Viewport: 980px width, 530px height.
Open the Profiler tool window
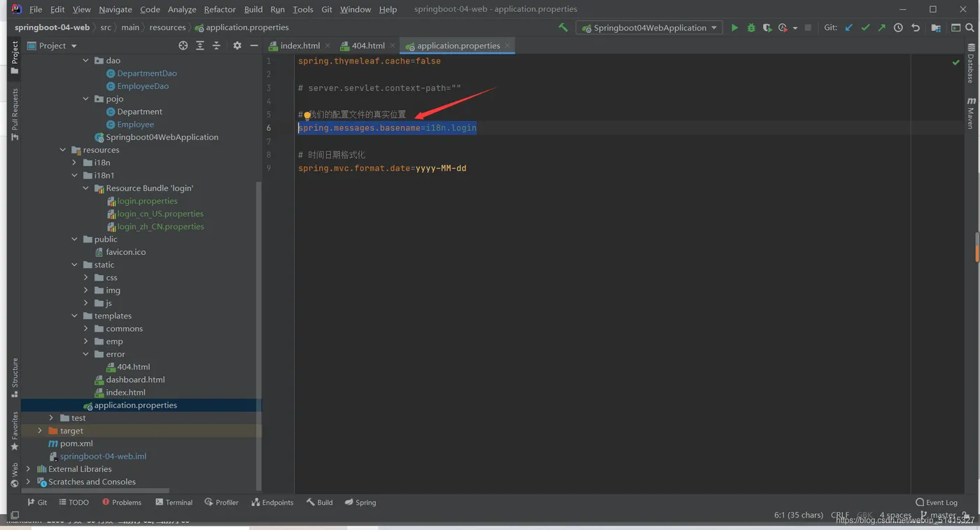[221, 502]
